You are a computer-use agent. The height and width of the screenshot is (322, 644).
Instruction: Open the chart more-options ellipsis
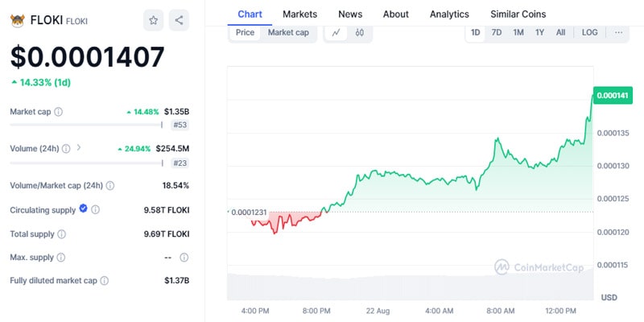(618, 32)
